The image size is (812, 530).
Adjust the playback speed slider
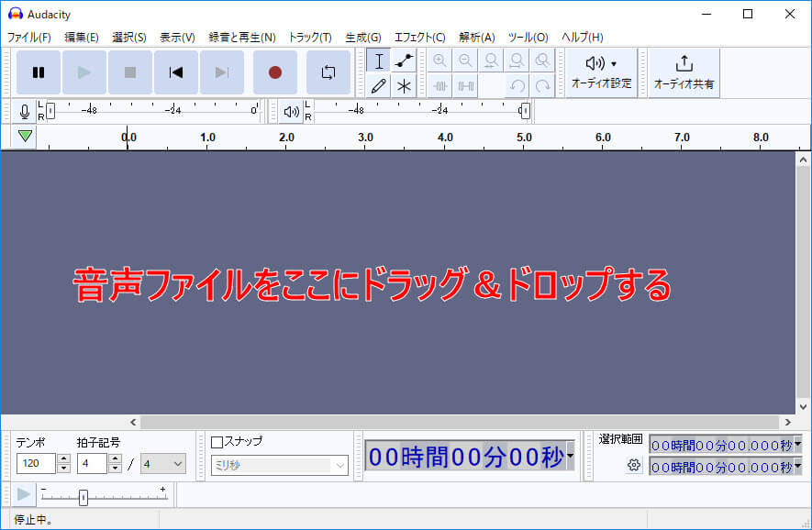point(82,496)
